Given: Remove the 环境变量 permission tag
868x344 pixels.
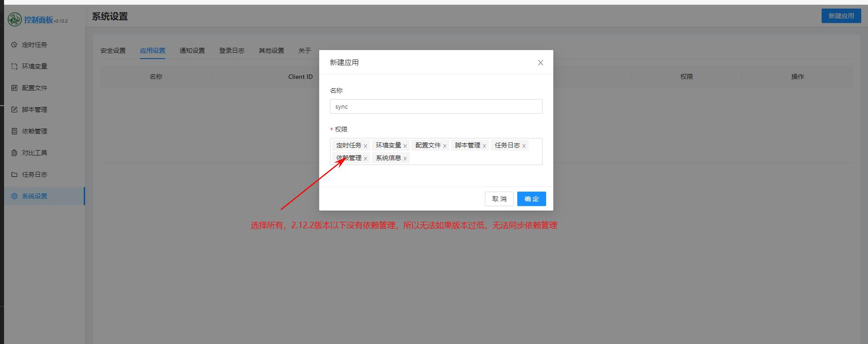Looking at the screenshot, I should tap(405, 146).
